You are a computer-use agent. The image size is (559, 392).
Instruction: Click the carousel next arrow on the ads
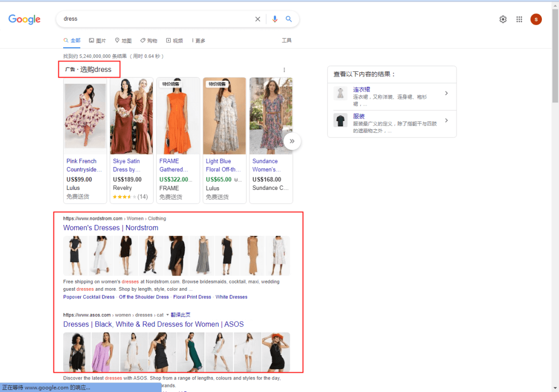[x=292, y=141]
